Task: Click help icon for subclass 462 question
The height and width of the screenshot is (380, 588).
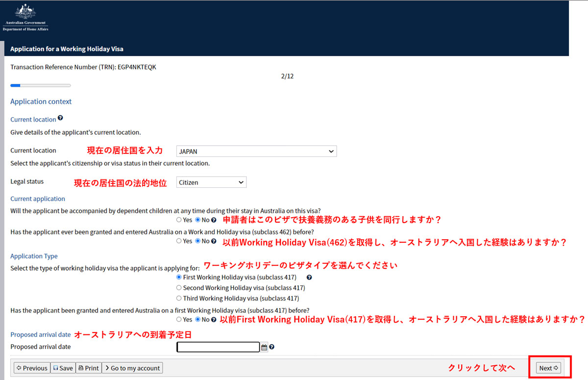Action: pos(214,241)
